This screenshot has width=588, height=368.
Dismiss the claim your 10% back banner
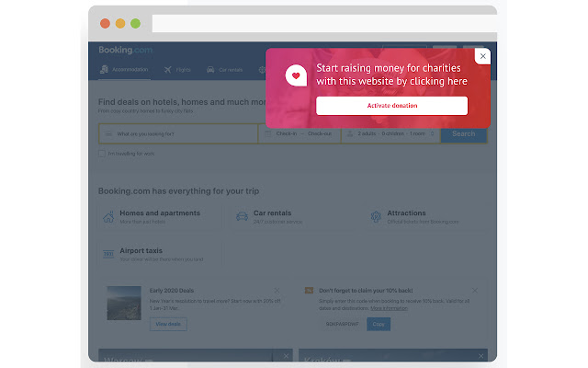point(475,291)
